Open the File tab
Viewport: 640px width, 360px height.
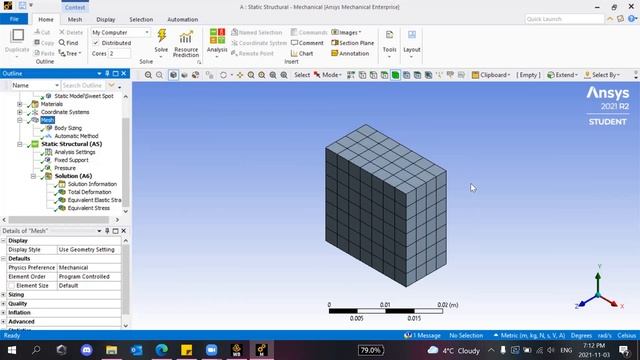(14, 19)
